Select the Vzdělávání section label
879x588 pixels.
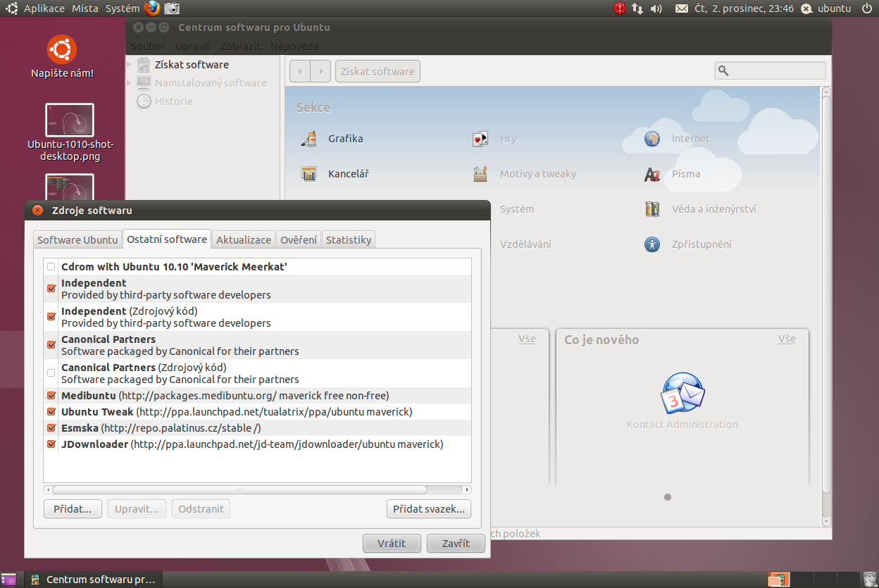click(x=525, y=244)
